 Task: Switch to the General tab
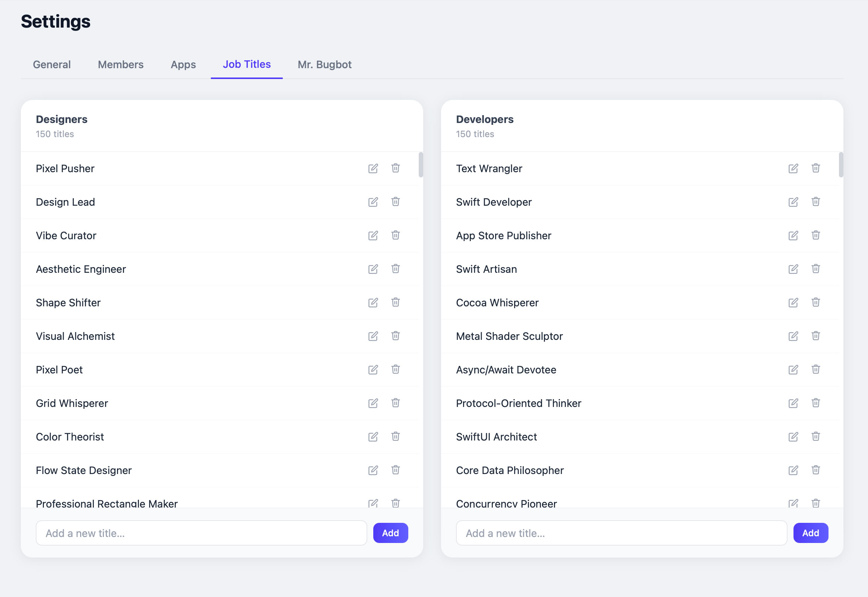pyautogui.click(x=51, y=64)
